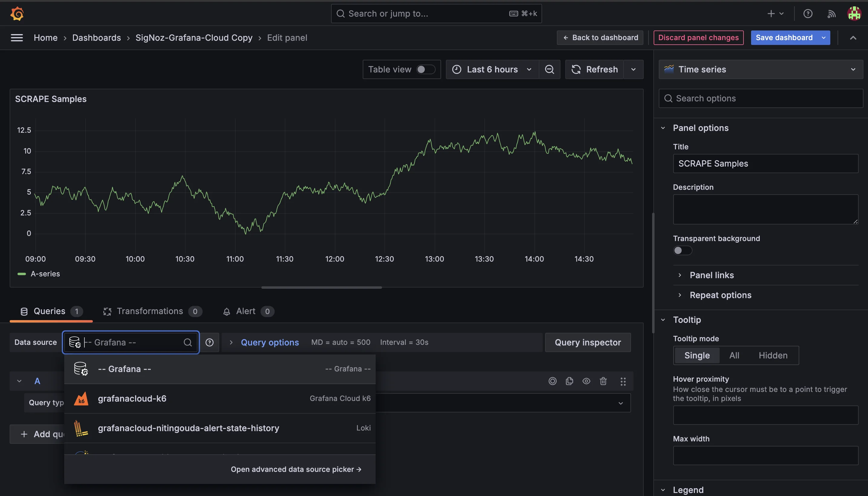The height and width of the screenshot is (496, 868).
Task: Click the clock icon in time picker
Action: (x=456, y=69)
